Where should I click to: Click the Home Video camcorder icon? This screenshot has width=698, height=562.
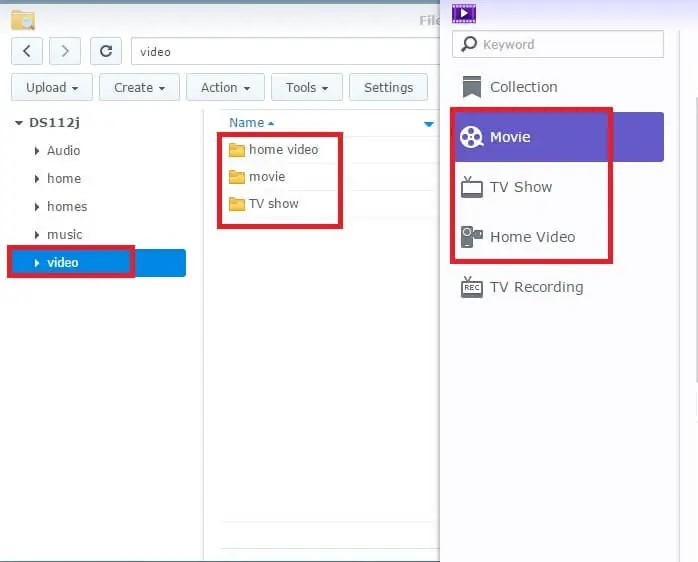coord(472,237)
